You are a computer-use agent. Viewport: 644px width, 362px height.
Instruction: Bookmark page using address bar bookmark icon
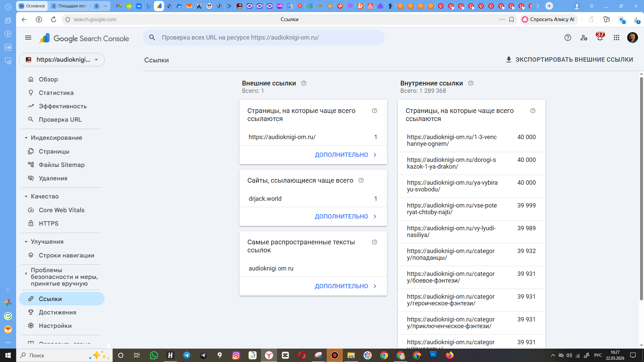(x=511, y=19)
